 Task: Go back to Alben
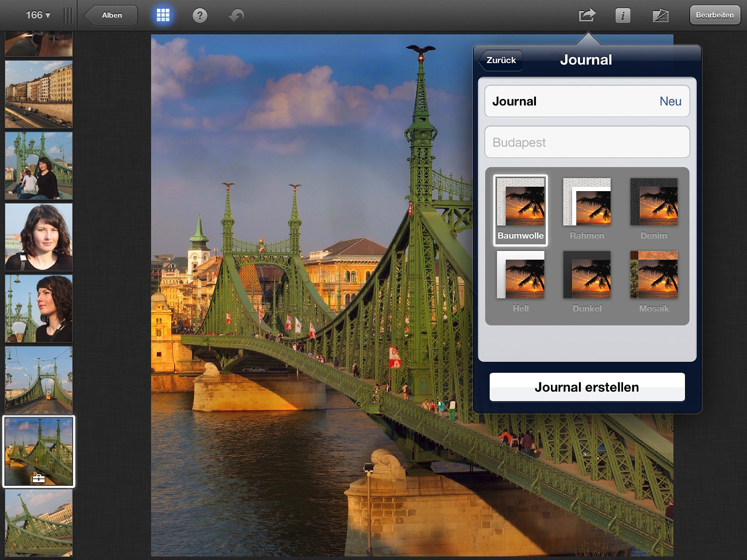tap(111, 15)
